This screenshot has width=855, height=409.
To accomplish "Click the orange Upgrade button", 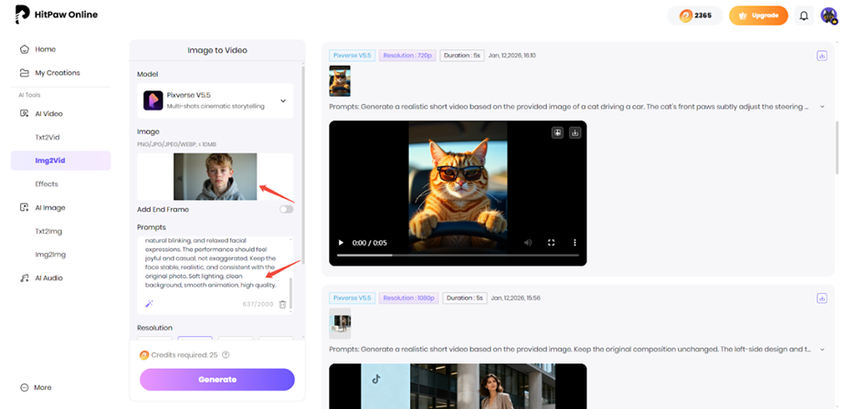I will click(758, 16).
